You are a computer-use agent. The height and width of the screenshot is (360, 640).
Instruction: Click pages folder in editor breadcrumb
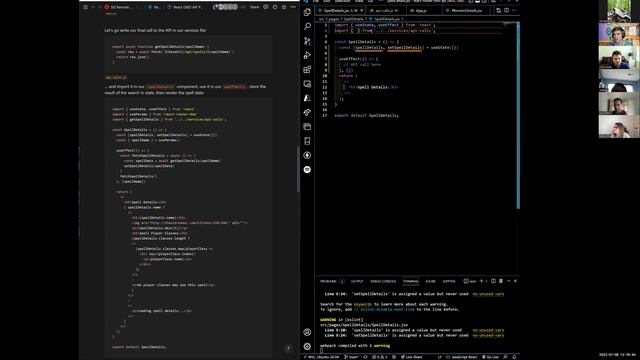pos(334,19)
